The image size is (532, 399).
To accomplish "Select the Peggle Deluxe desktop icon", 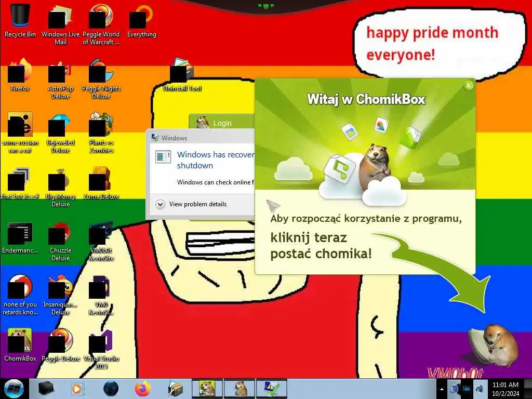I will pos(60,345).
